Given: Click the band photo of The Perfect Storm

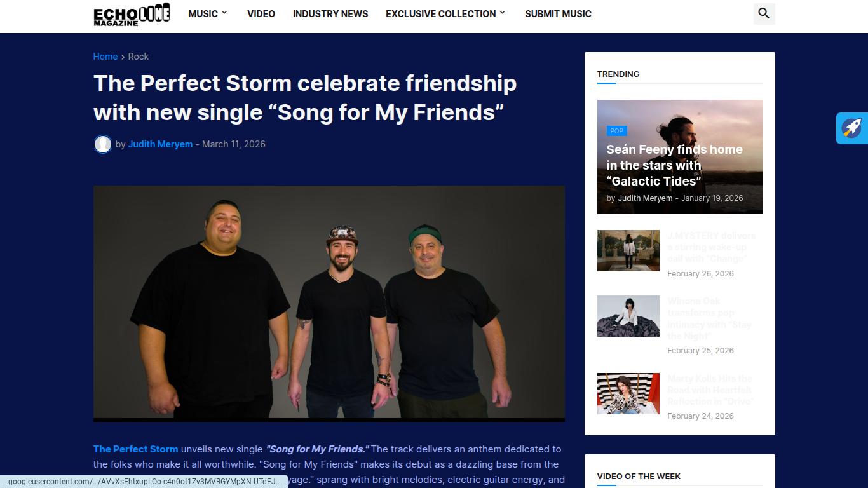Looking at the screenshot, I should coord(329,303).
